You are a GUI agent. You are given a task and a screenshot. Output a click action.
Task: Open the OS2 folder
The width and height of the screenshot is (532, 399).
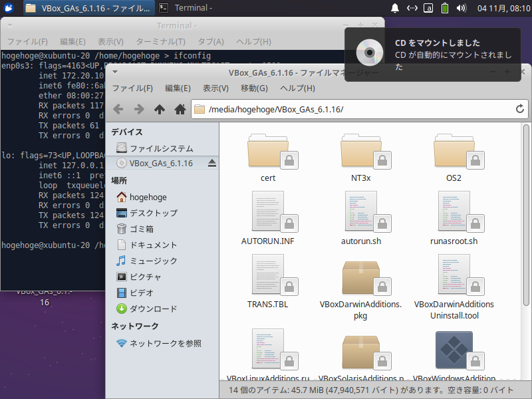(454, 158)
